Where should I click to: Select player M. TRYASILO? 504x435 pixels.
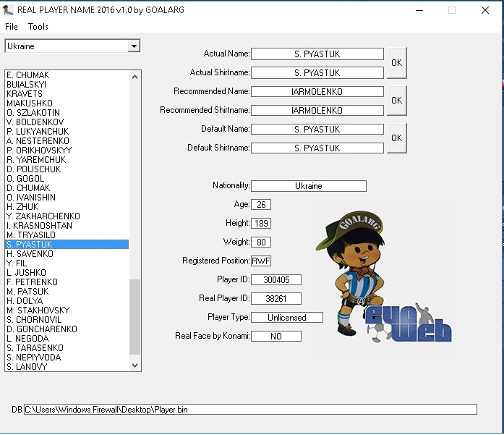pos(67,235)
